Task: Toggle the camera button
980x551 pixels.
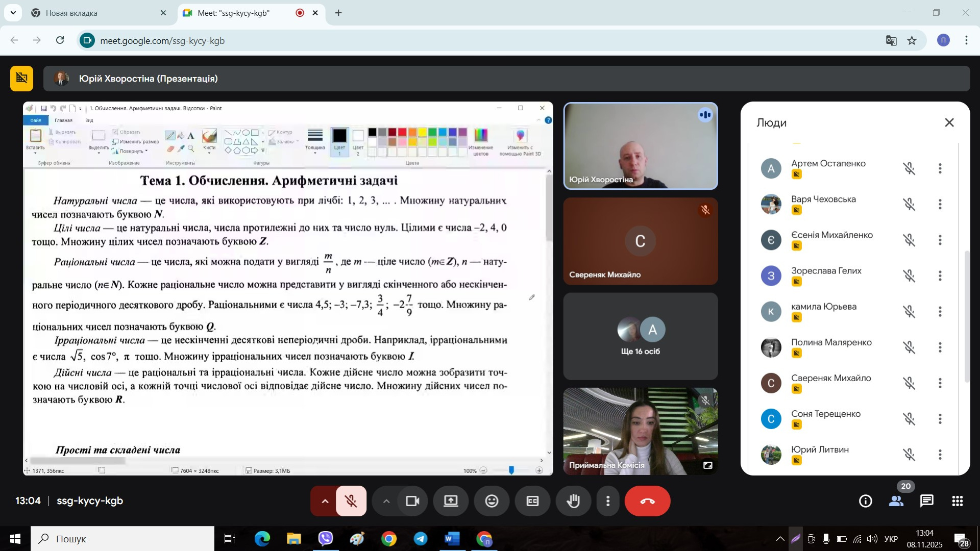Action: point(412,501)
